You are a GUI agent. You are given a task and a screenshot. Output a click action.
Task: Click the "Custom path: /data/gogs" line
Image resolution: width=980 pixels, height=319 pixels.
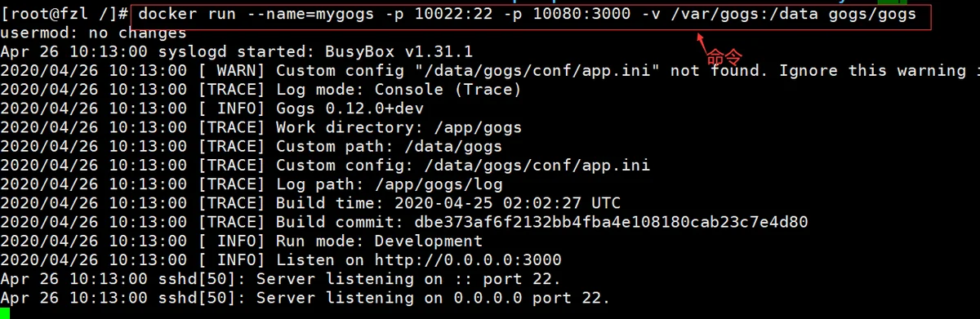[x=252, y=147]
